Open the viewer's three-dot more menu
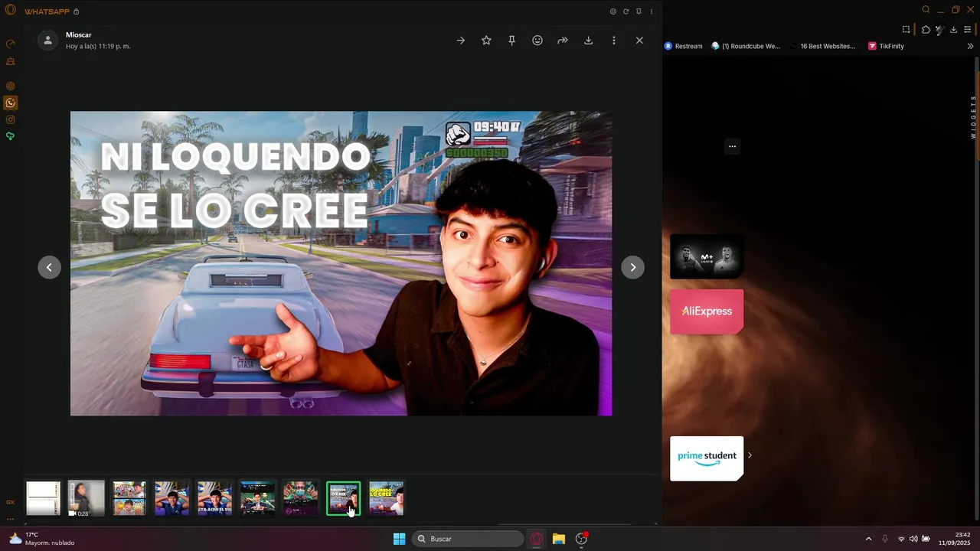This screenshot has height=551, width=980. (x=614, y=41)
